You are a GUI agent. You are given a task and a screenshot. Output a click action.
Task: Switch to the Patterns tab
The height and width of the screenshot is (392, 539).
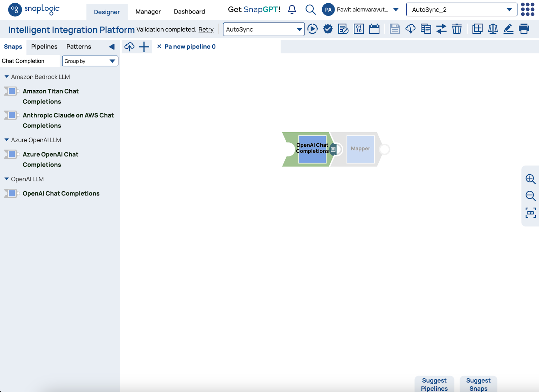(x=78, y=47)
